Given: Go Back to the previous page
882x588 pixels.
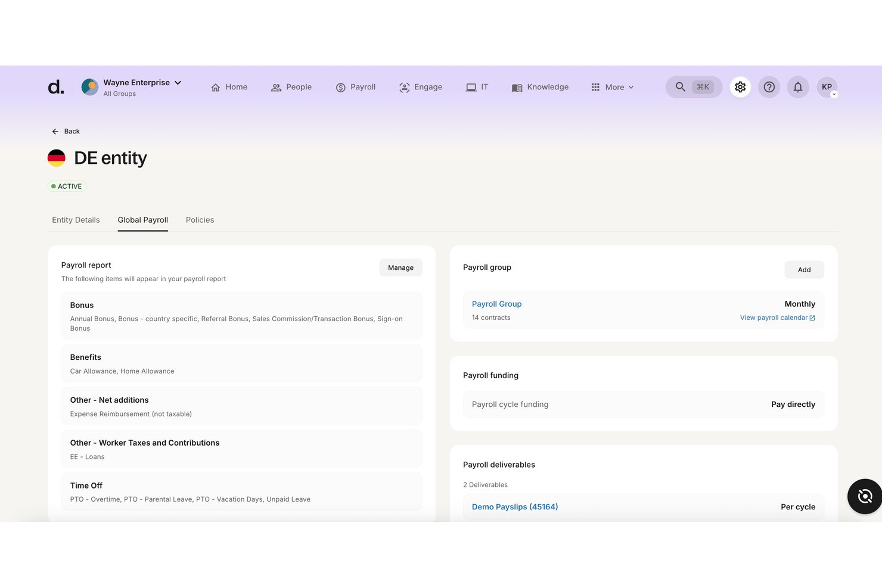Looking at the screenshot, I should tap(66, 132).
